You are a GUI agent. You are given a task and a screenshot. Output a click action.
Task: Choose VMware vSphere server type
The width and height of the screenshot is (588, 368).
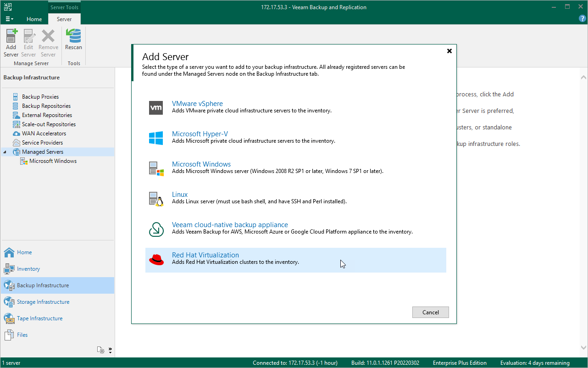(x=295, y=107)
